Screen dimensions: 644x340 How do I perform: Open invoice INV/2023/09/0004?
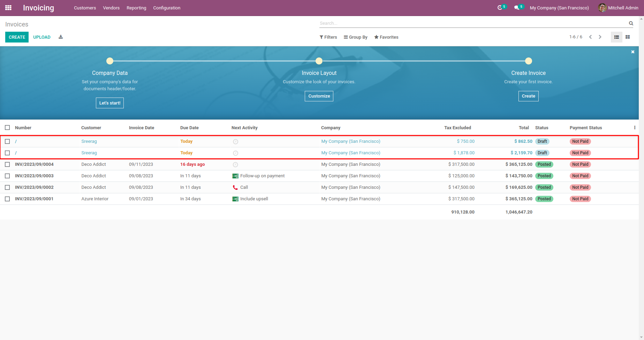(x=34, y=164)
